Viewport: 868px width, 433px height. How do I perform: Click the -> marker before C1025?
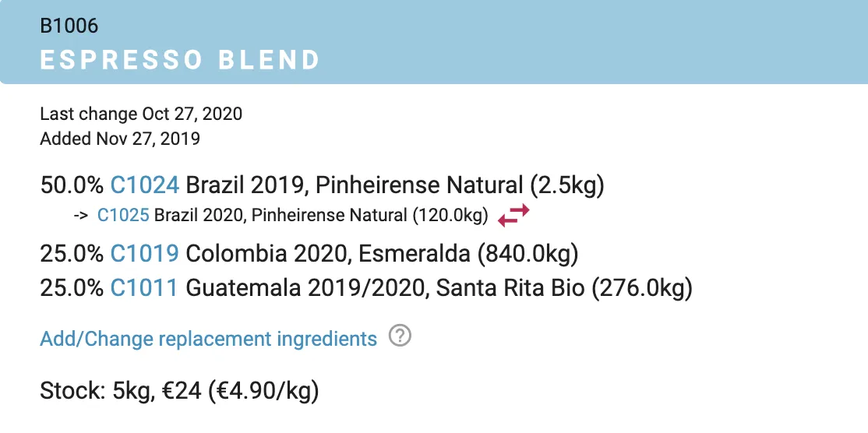coord(80,216)
